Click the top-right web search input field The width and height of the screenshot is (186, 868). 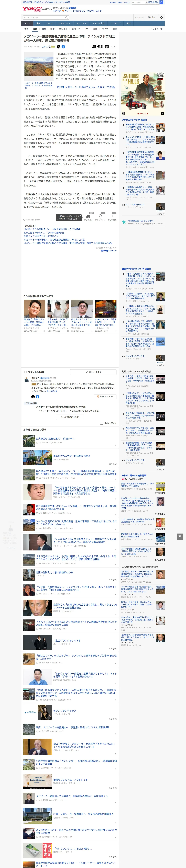[x=138, y=2]
